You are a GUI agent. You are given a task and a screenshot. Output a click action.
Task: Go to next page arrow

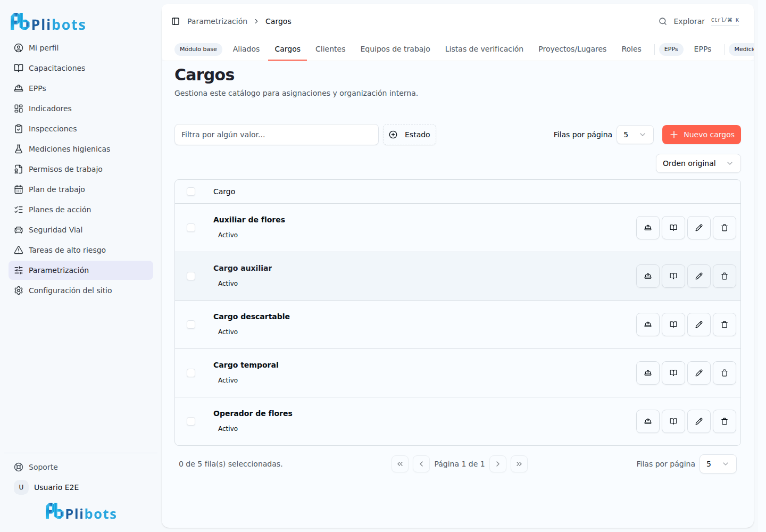point(498,464)
